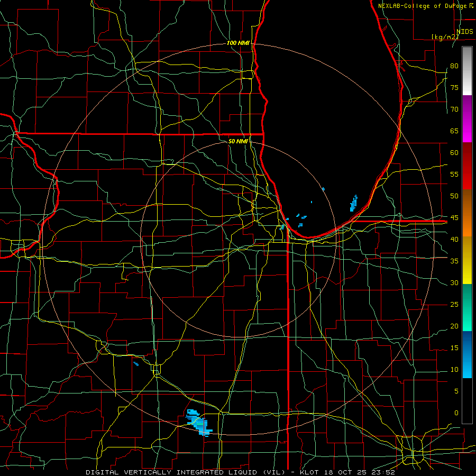Click the 50 NMI range ring label
This screenshot has width=476, height=476.
coord(238,141)
